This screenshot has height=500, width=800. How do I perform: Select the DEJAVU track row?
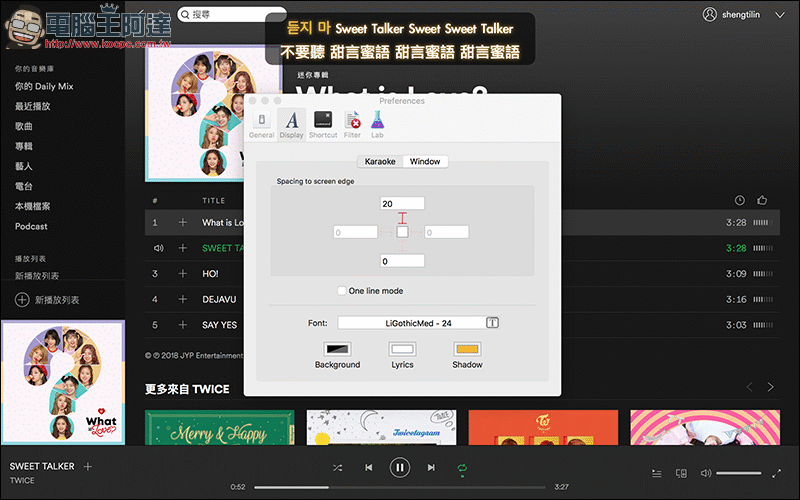[462, 299]
